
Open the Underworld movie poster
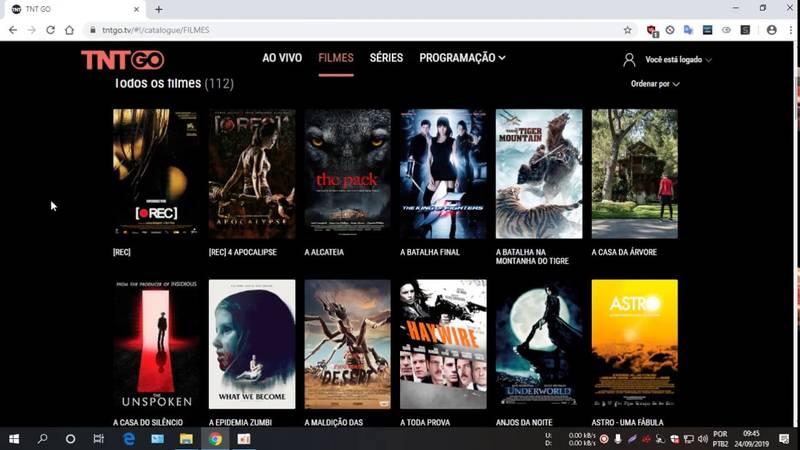[x=539, y=344]
